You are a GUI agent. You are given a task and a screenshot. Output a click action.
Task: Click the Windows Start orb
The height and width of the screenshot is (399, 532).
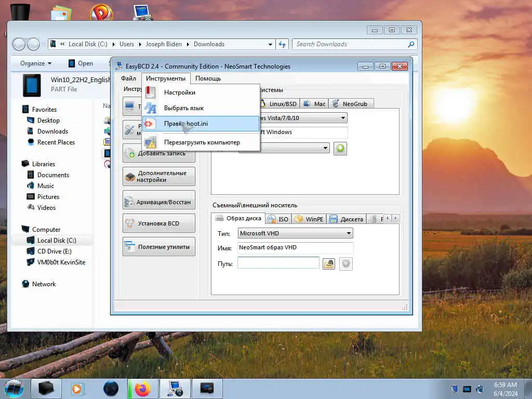14,389
